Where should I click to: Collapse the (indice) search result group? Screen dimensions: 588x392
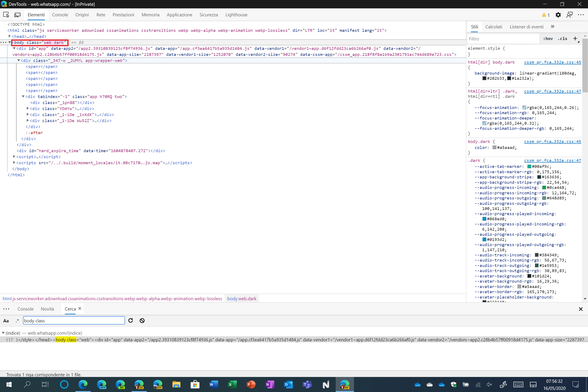tap(3, 333)
